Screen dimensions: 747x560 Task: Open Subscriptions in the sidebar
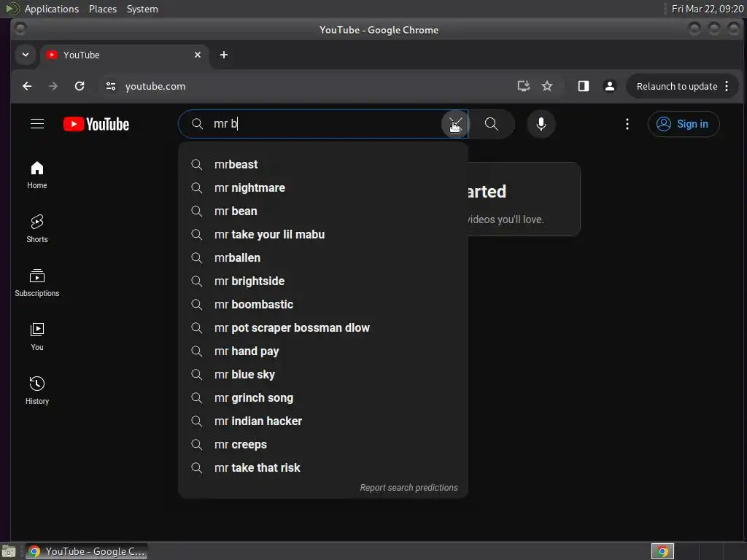tap(37, 283)
